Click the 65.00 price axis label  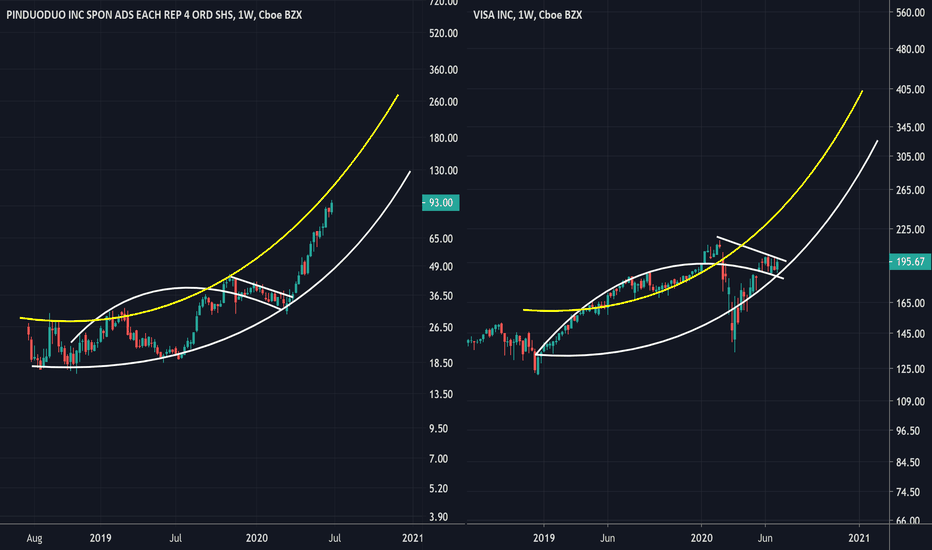click(441, 239)
